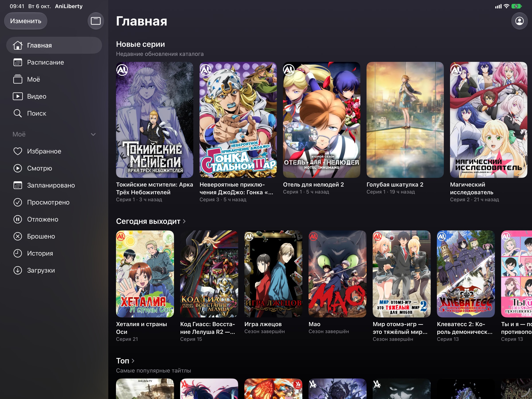Open Клеватесс 2 poster
532x399 pixels.
point(466,274)
